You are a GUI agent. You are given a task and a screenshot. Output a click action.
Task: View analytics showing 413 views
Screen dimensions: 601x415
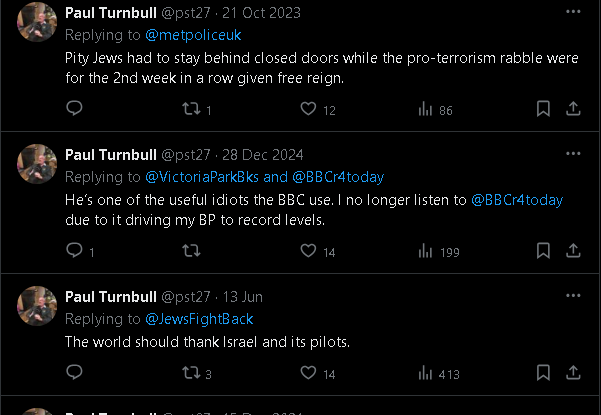click(425, 373)
